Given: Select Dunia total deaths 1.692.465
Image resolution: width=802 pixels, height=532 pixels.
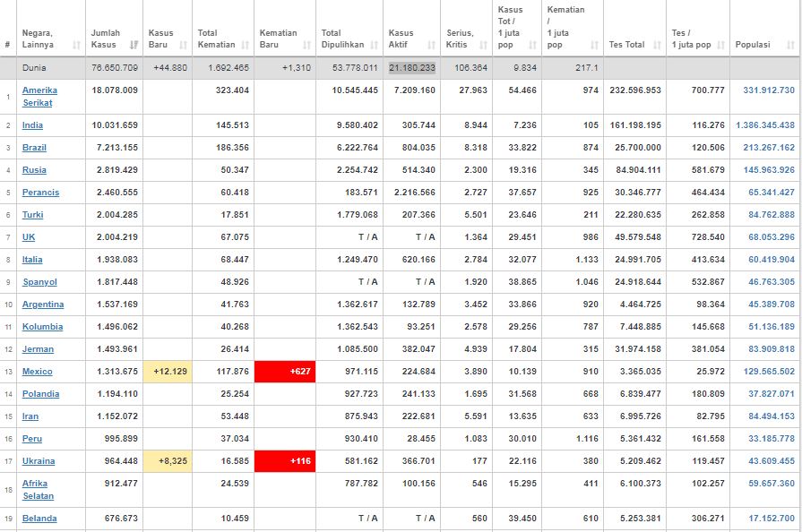Looking at the screenshot, I should (x=229, y=68).
